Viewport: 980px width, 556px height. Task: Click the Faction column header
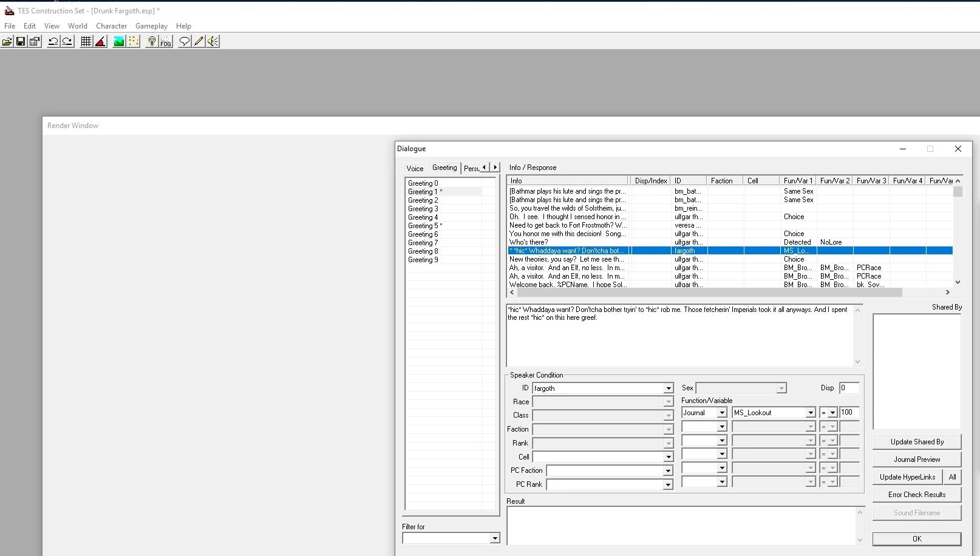(725, 181)
